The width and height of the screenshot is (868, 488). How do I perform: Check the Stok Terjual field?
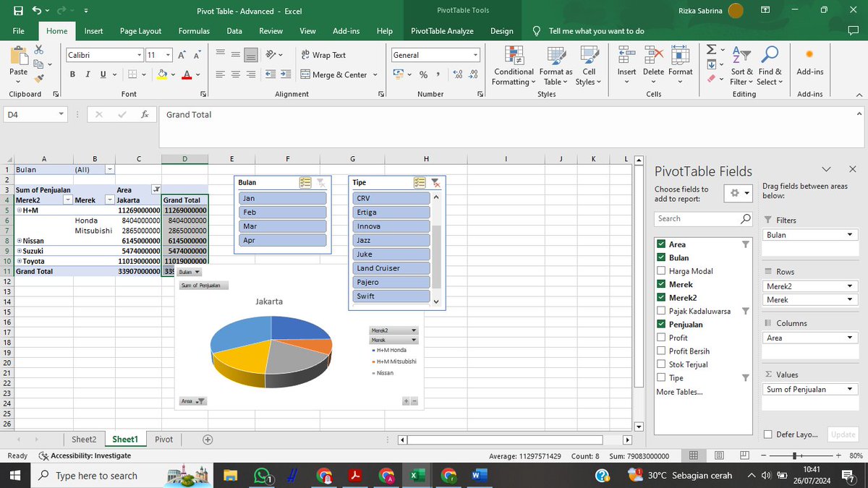[x=661, y=364]
